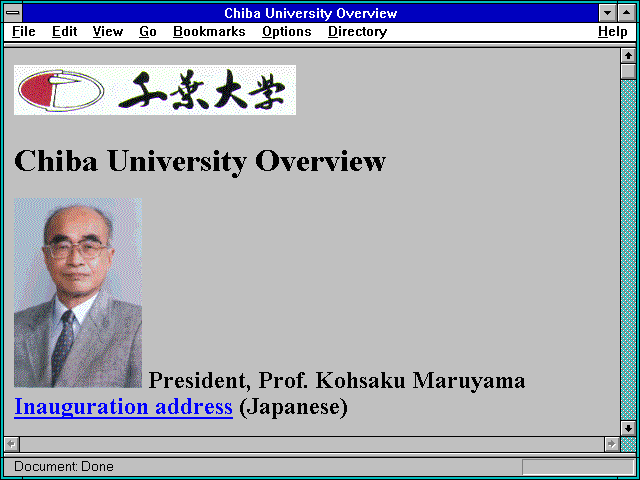Image resolution: width=640 pixels, height=480 pixels.
Task: Click the vertical scrollbar thumb
Action: coord(628,71)
